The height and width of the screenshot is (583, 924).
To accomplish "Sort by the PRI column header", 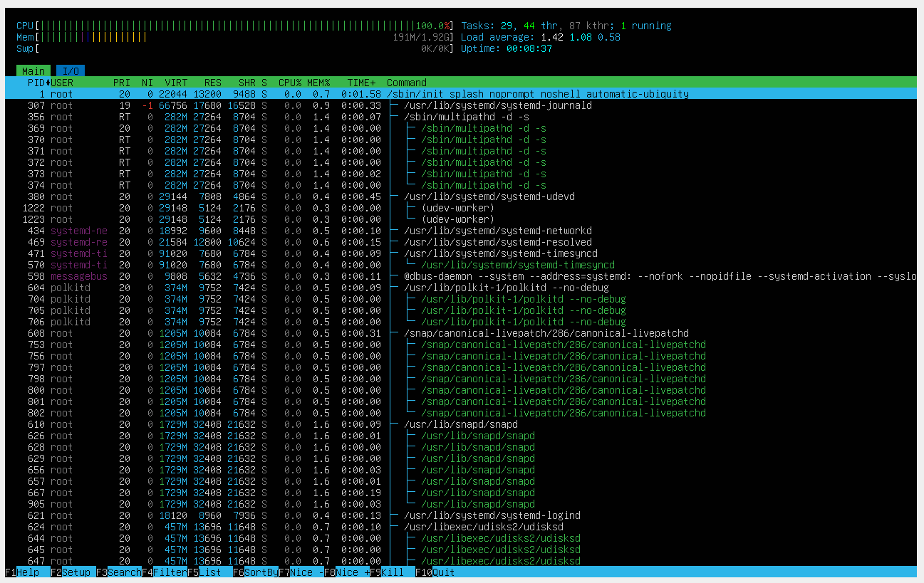I will (122, 83).
